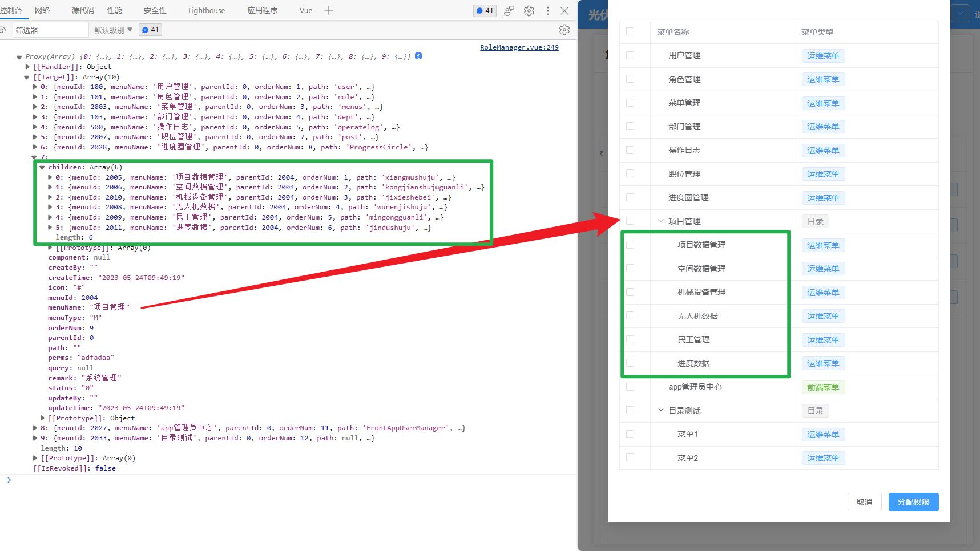
Task: Check the 用户管理 row checkbox
Action: tap(630, 55)
